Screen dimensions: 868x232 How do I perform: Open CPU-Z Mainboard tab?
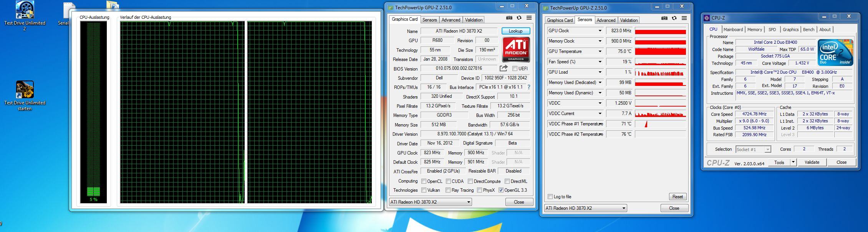[733, 30]
